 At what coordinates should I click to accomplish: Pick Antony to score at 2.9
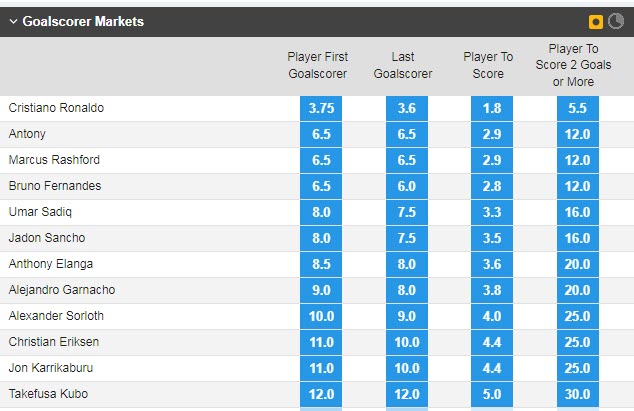(x=493, y=134)
